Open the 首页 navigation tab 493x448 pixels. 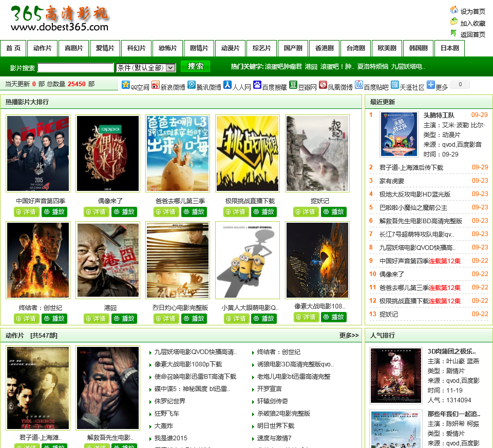[13, 48]
